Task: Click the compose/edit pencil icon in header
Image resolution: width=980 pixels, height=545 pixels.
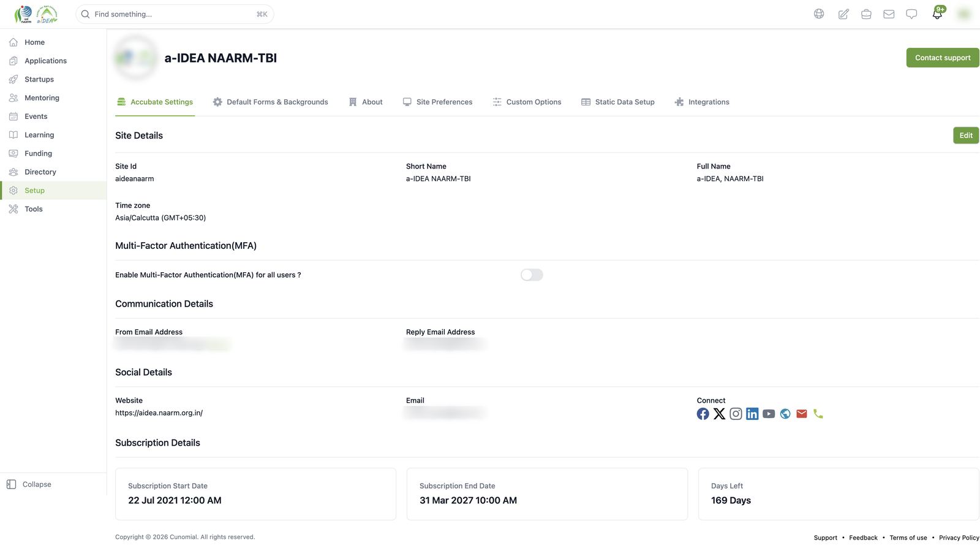Action: pyautogui.click(x=843, y=14)
